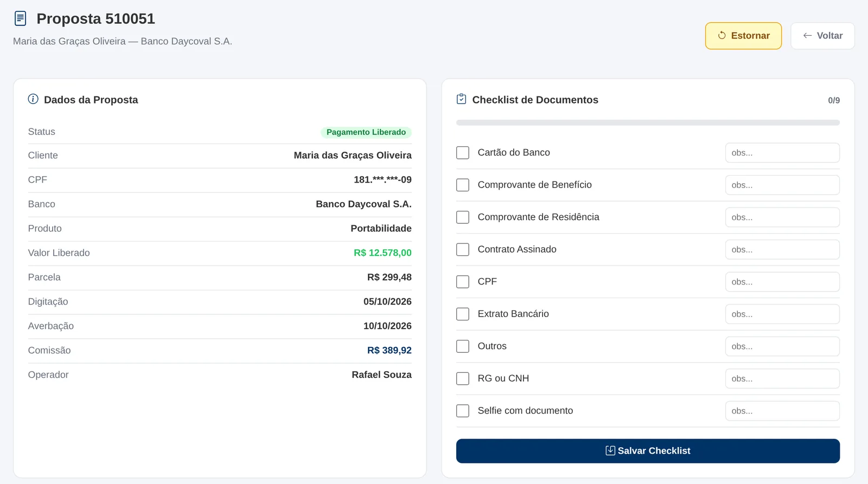This screenshot has width=868, height=484.
Task: Select the CPF document checkbox
Action: pos(463,282)
